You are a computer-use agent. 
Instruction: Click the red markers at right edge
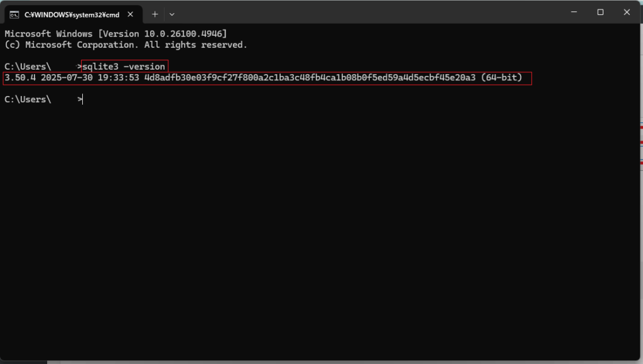641,144
